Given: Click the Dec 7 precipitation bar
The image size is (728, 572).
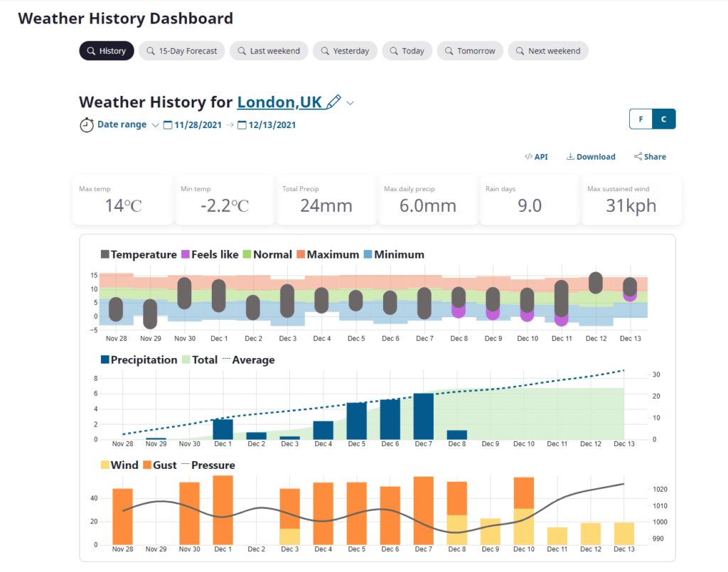Looking at the screenshot, I should pyautogui.click(x=424, y=416).
